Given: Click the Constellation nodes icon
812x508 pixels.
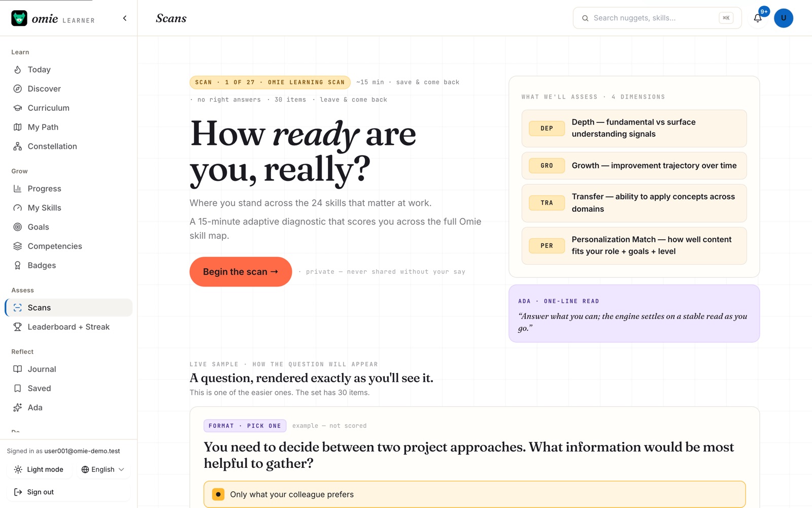Looking at the screenshot, I should click(18, 146).
